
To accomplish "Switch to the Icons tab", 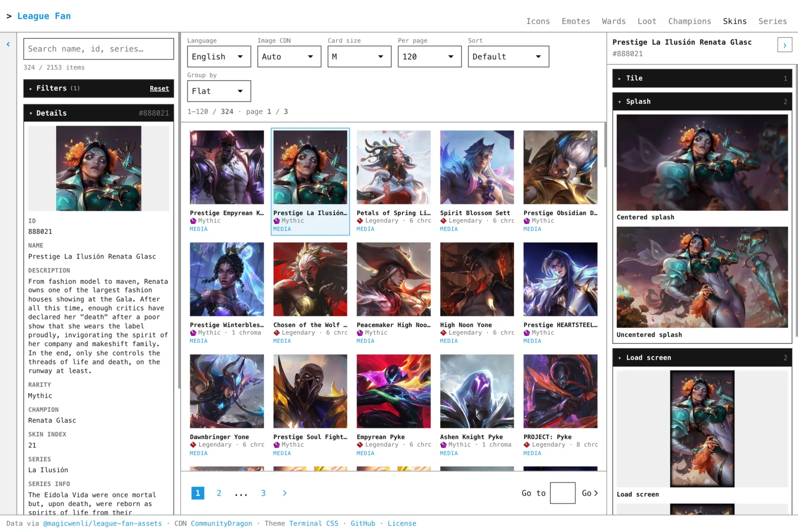I will pyautogui.click(x=538, y=21).
